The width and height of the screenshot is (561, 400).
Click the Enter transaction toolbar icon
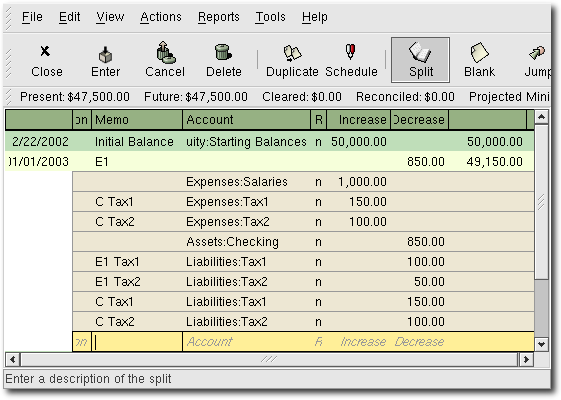click(105, 54)
